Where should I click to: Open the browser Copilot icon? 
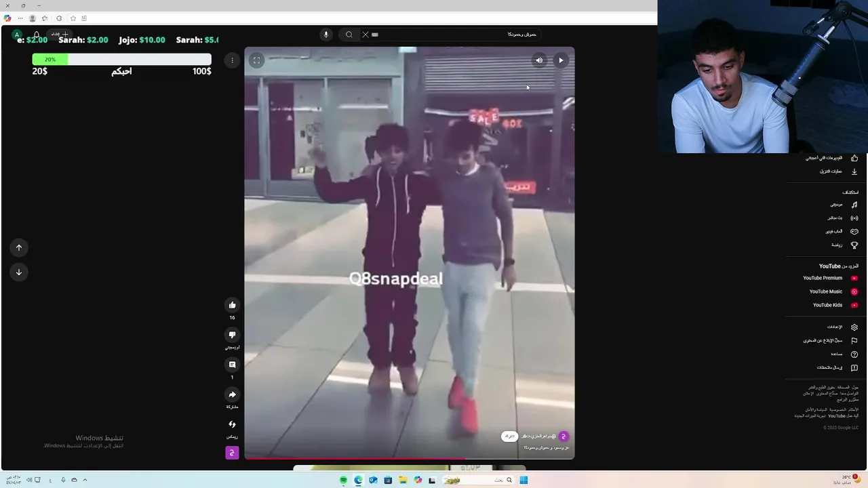pyautogui.click(x=7, y=18)
